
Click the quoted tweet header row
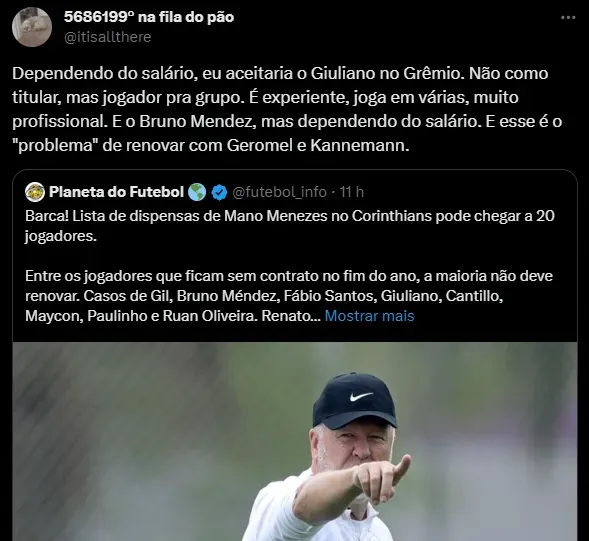point(194,192)
